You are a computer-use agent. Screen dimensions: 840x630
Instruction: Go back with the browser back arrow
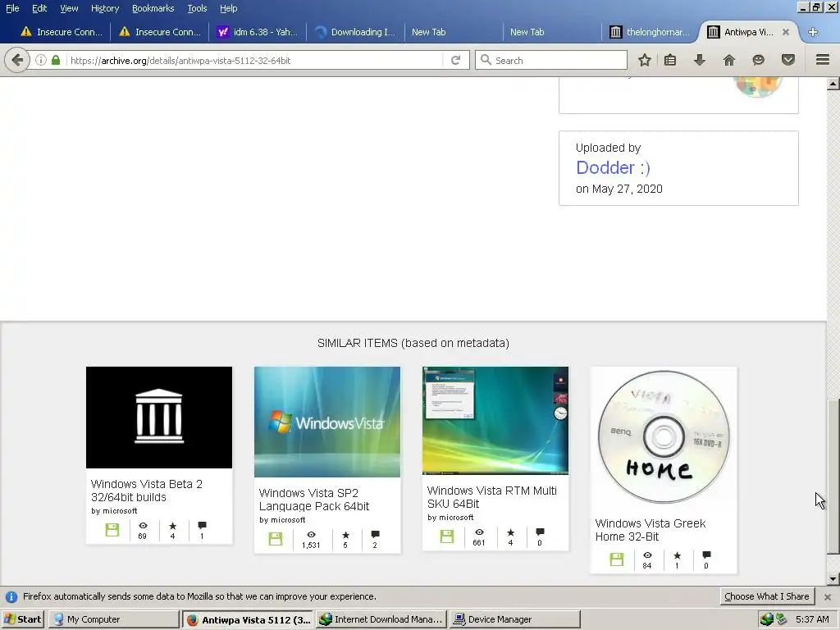(x=17, y=60)
